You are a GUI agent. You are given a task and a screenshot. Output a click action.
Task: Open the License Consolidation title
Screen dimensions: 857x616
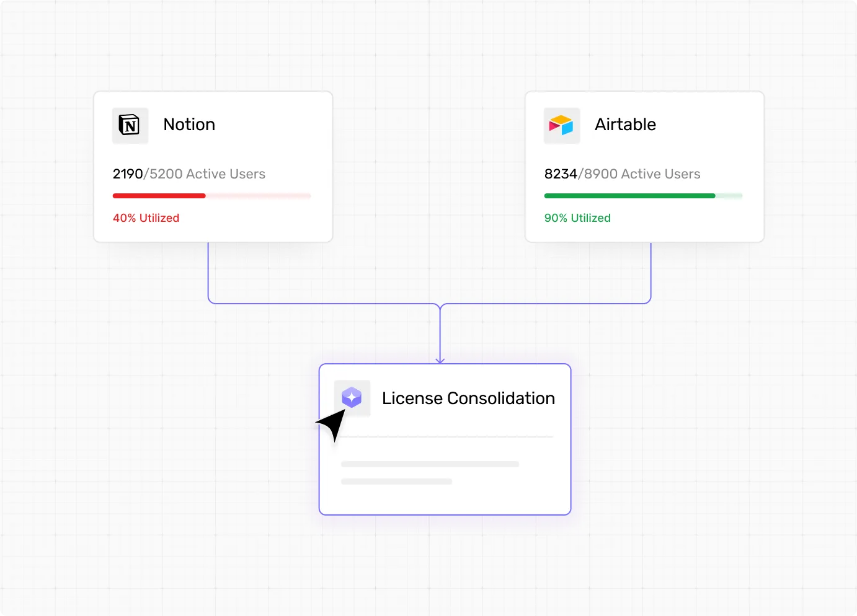point(468,398)
